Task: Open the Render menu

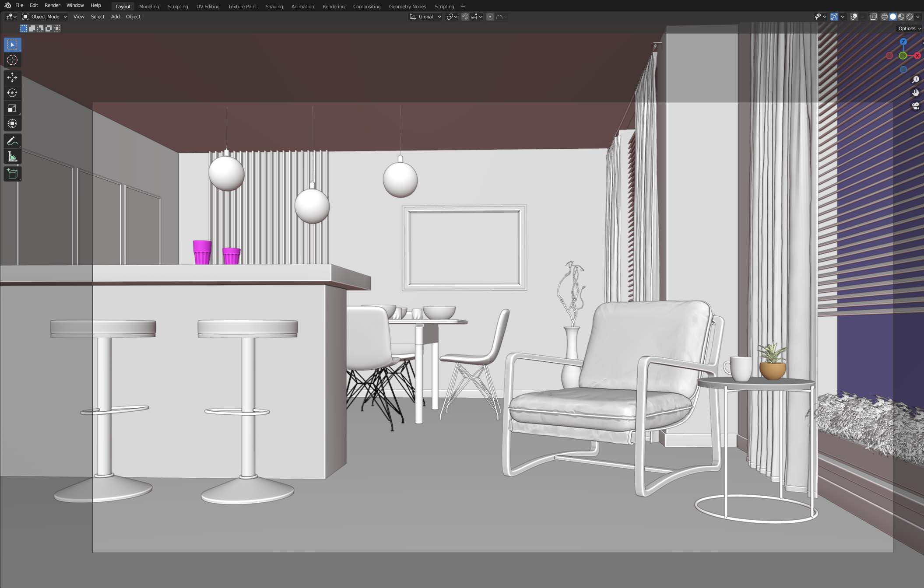Action: coord(52,5)
